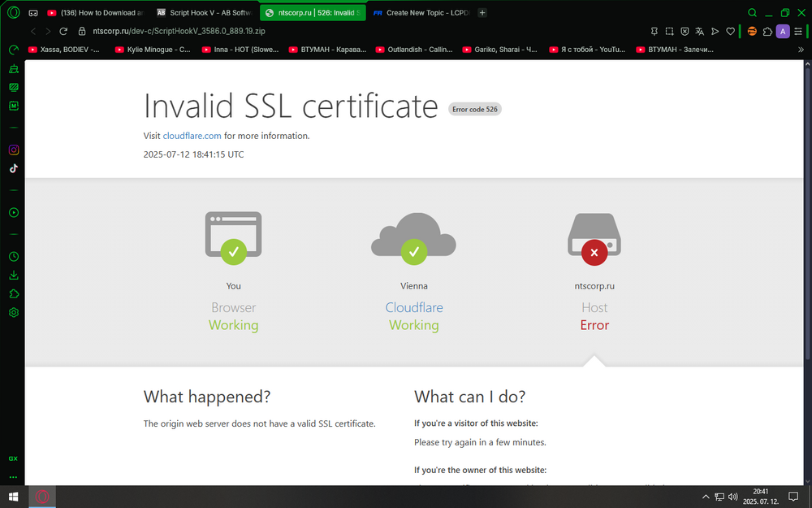Click the GX icon at sidebar bottom
This screenshot has height=508, width=812.
[x=14, y=458]
